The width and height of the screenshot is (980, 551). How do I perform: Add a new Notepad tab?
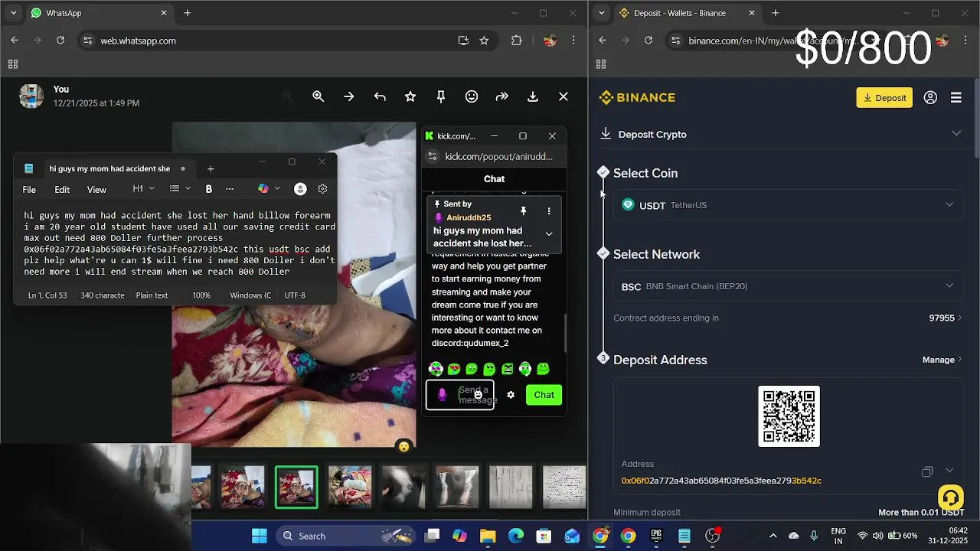(211, 168)
